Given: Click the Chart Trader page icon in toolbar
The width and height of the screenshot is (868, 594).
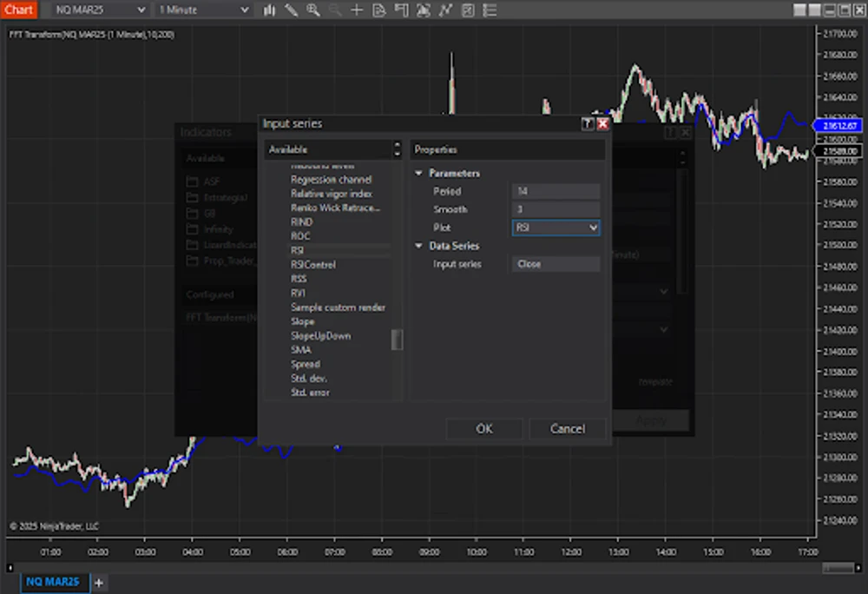Looking at the screenshot, I should coord(379,10).
